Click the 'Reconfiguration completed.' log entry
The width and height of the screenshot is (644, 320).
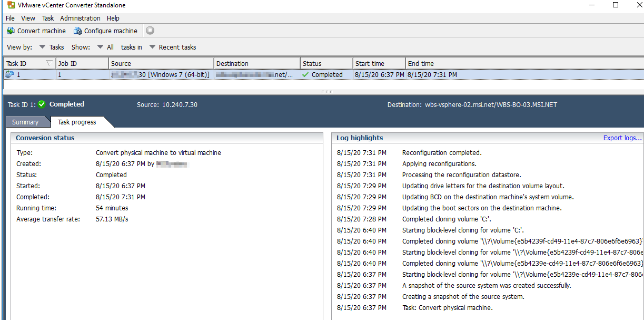pos(442,153)
